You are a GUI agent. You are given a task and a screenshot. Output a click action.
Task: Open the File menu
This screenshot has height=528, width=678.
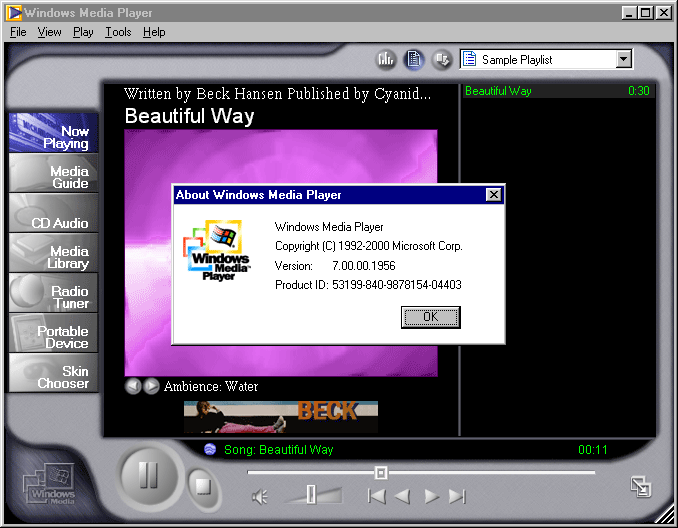pyautogui.click(x=18, y=32)
